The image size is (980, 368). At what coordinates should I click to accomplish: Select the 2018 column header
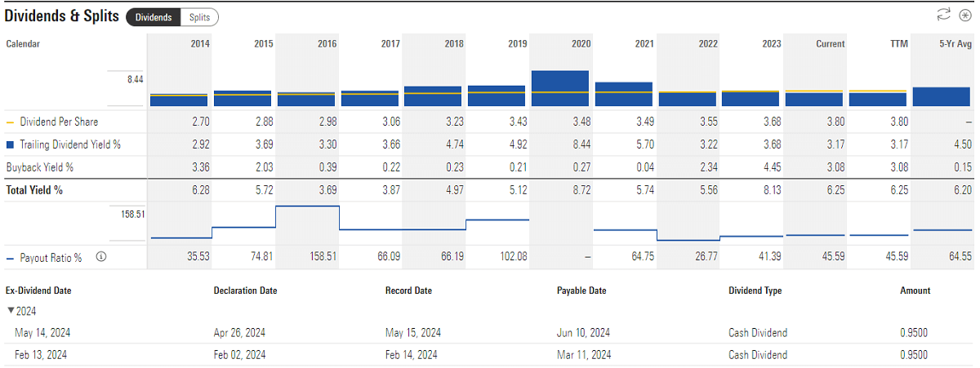(x=454, y=44)
